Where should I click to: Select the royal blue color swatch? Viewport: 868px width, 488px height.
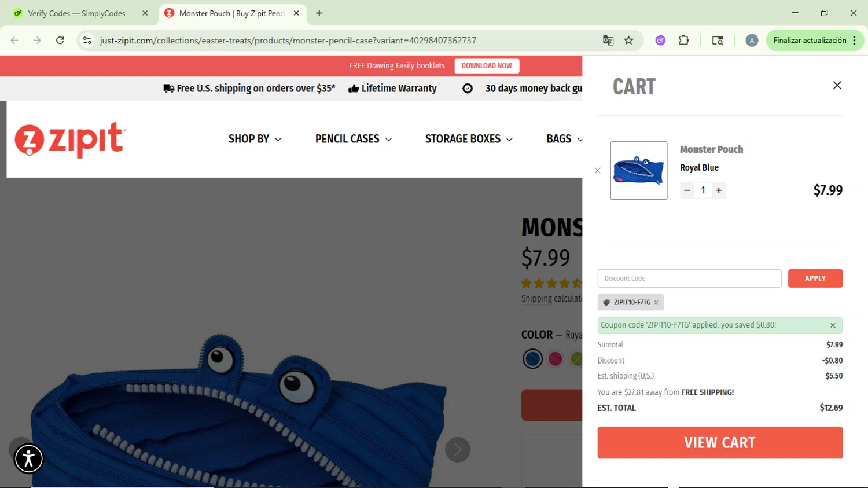coord(532,359)
